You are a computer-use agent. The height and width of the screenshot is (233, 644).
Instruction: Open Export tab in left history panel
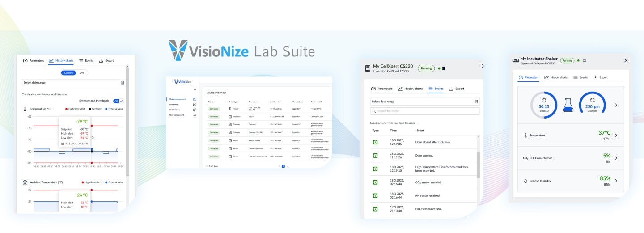(106, 60)
